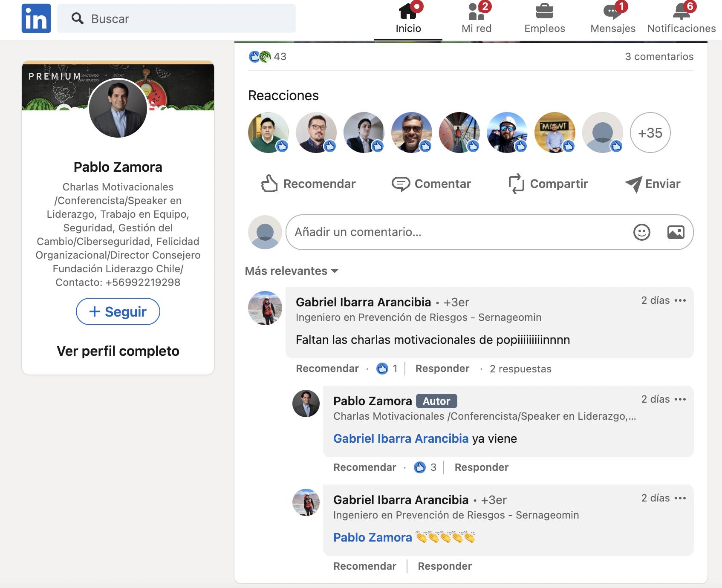Open the MOWI-background reactor avatar
This screenshot has height=588, width=722.
(x=555, y=133)
